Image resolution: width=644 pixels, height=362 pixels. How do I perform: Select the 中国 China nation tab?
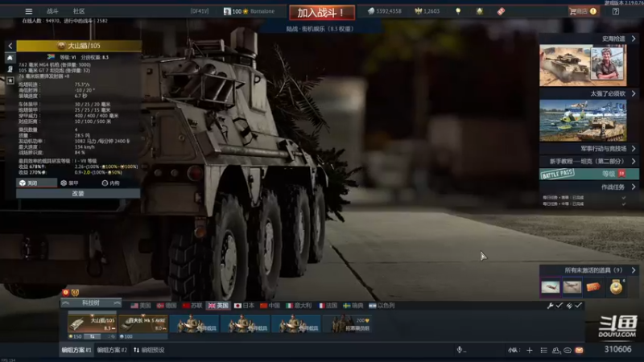tap(270, 306)
